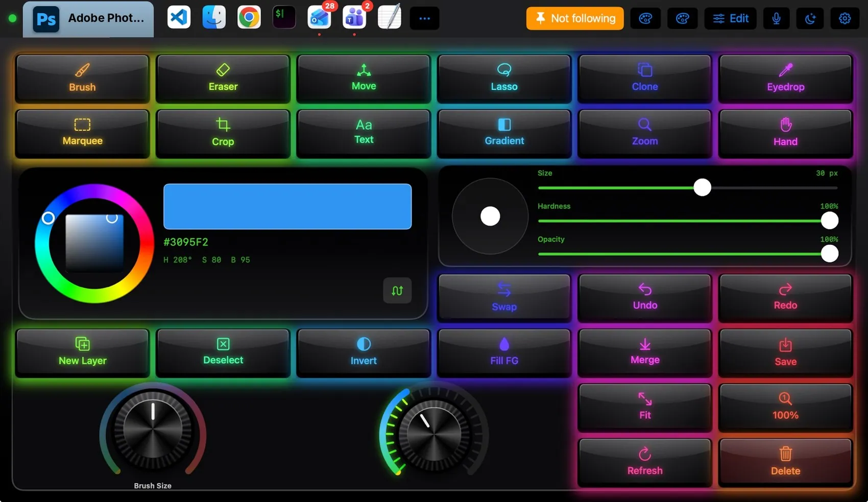Select the Eraser tool
The image size is (868, 502).
pos(223,79)
